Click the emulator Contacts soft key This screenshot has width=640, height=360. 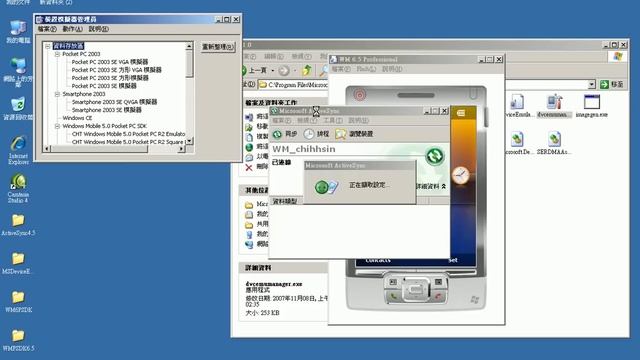click(378, 260)
